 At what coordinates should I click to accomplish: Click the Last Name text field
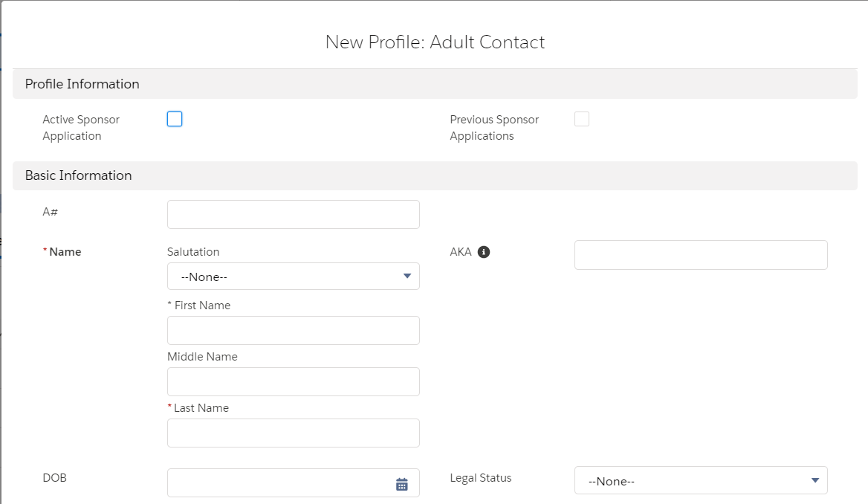coord(293,433)
